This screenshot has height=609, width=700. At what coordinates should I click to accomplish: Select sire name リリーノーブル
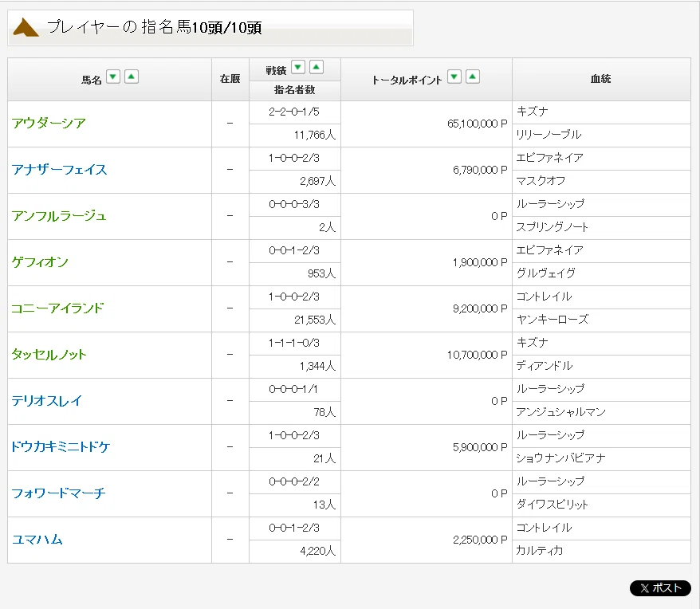click(x=549, y=135)
